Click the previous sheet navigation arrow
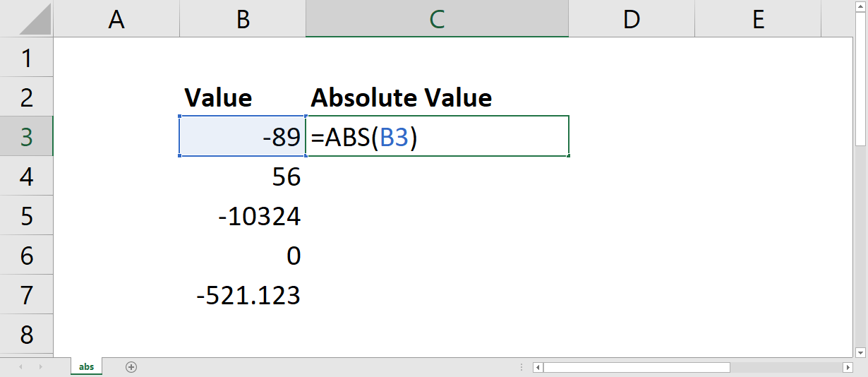The width and height of the screenshot is (868, 377). [x=20, y=367]
